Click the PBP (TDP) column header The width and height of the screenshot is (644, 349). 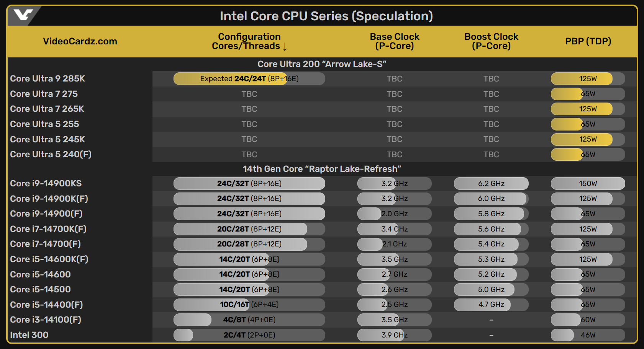(588, 41)
